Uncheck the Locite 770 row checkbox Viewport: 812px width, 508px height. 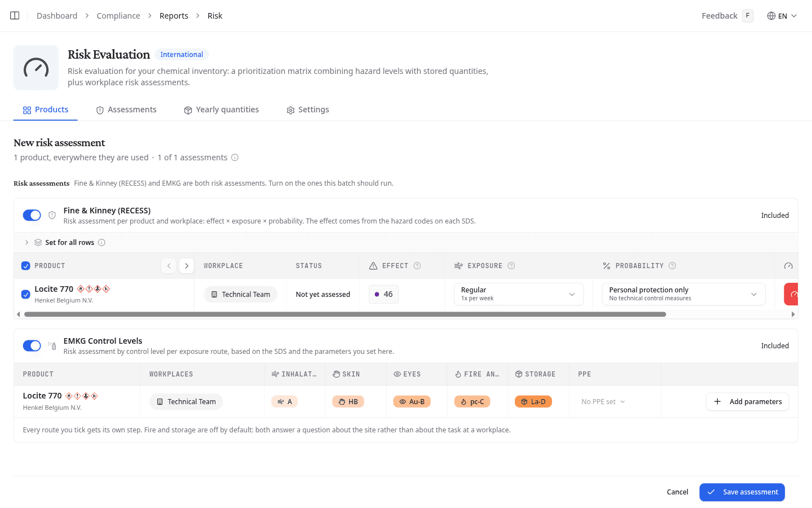[25, 294]
